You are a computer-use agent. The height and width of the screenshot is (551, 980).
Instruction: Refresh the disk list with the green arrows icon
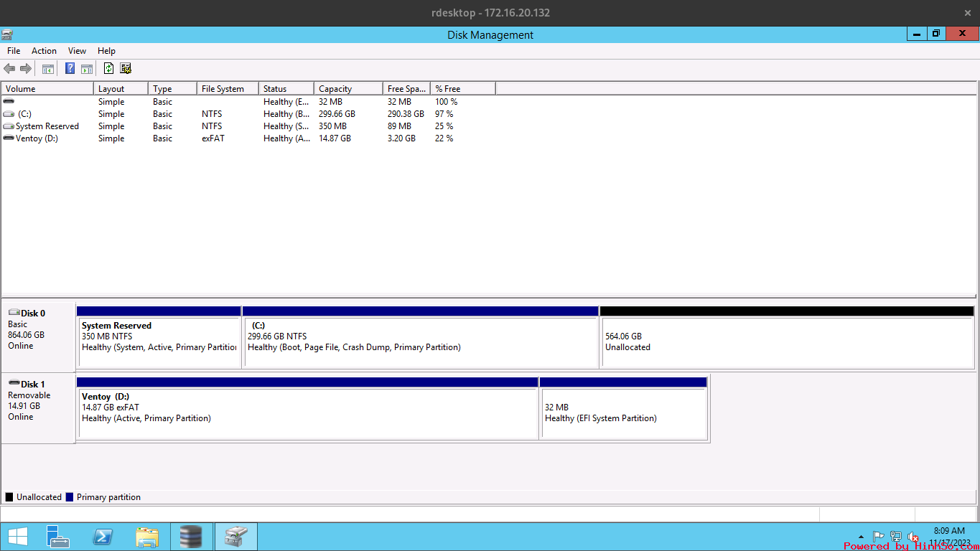[x=108, y=69]
